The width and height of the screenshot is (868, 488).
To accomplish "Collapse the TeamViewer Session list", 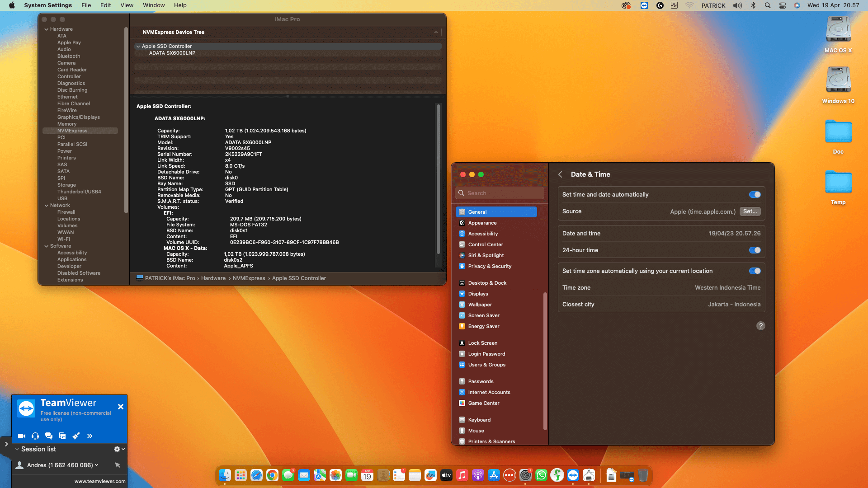I will point(17,449).
